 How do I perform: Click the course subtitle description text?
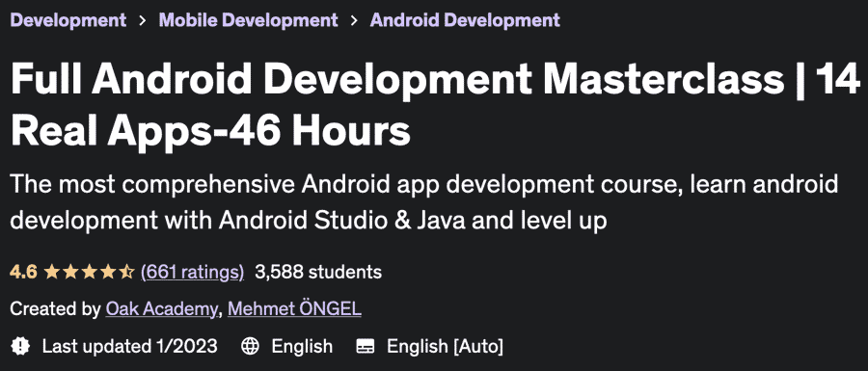click(x=424, y=202)
